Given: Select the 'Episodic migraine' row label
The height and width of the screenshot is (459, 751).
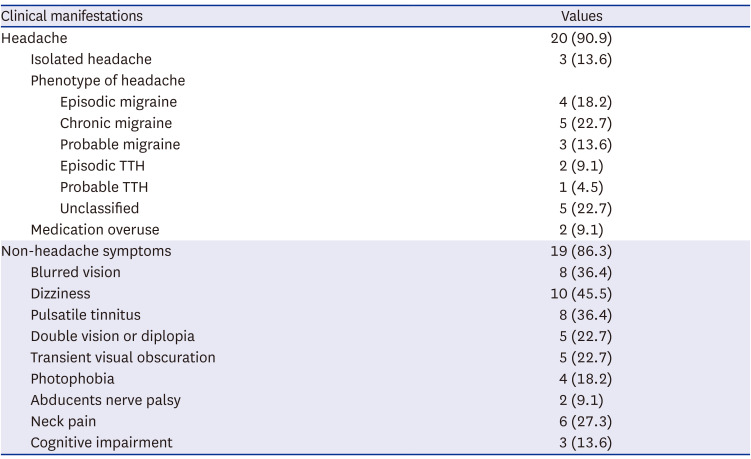Looking at the screenshot, I should [119, 102].
